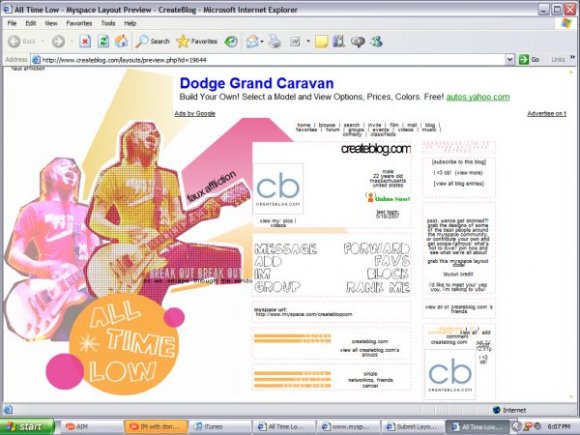Click the cb friend thumbnail at bottom right

(x=450, y=374)
